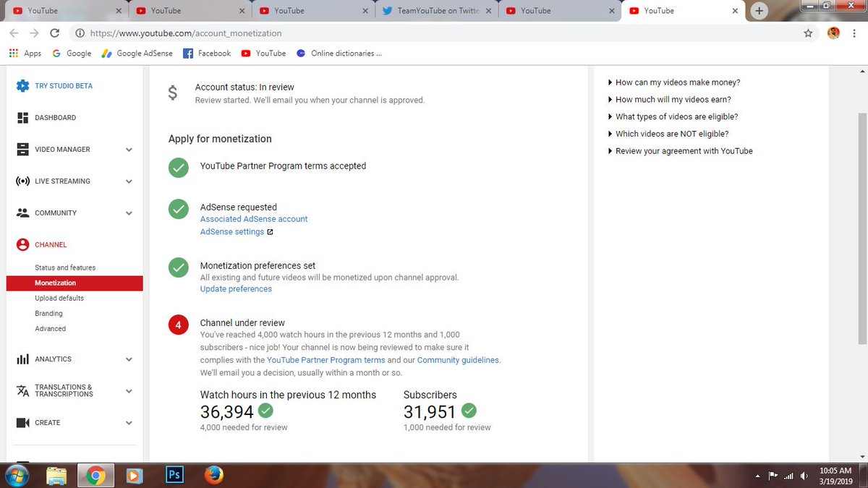Open the Facebook bookmark
868x488 pixels.
(x=207, y=53)
